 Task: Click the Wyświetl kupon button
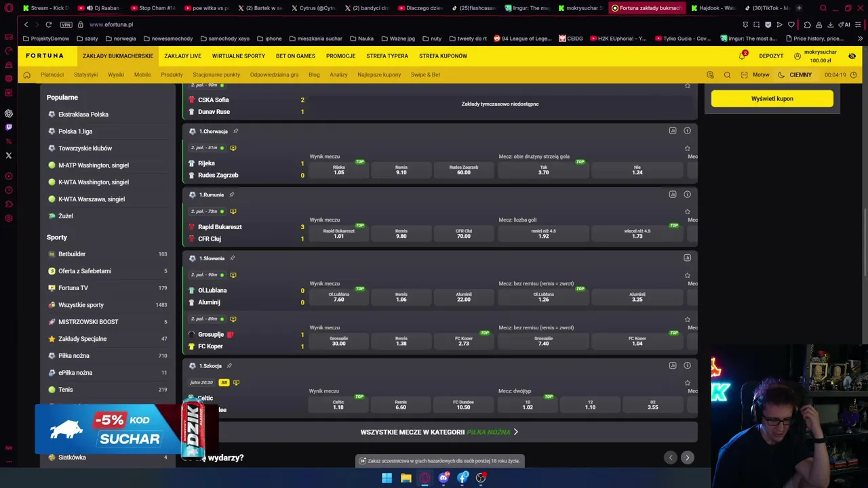tap(772, 98)
